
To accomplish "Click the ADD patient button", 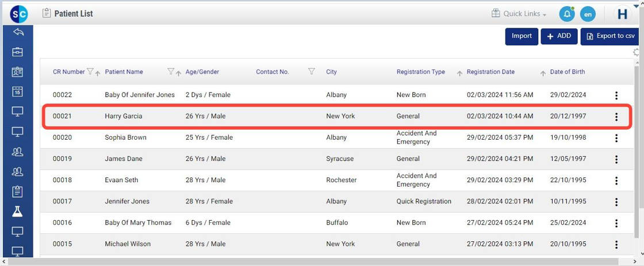I will coord(558,36).
